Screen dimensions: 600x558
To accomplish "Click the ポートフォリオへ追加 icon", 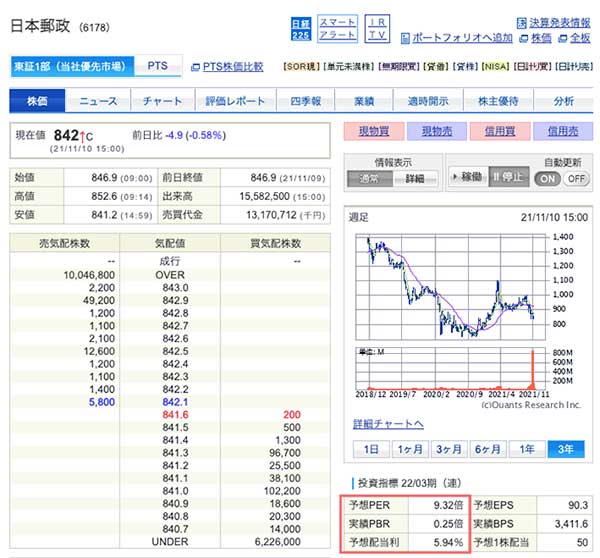I will tap(404, 38).
